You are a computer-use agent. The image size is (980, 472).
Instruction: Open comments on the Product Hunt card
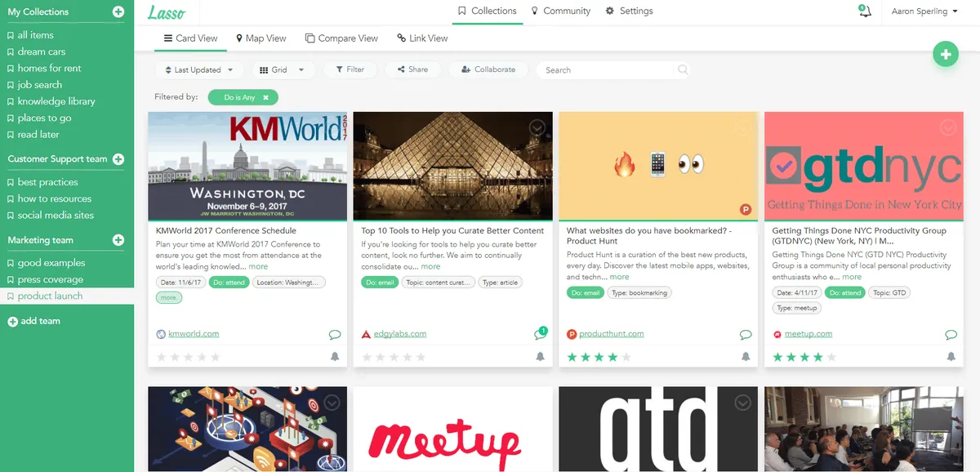click(x=746, y=335)
